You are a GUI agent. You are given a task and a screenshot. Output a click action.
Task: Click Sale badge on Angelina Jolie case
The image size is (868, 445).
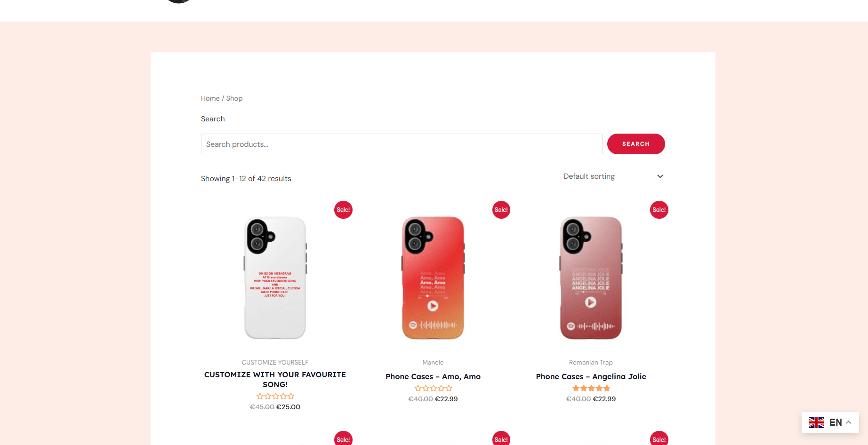pyautogui.click(x=659, y=210)
